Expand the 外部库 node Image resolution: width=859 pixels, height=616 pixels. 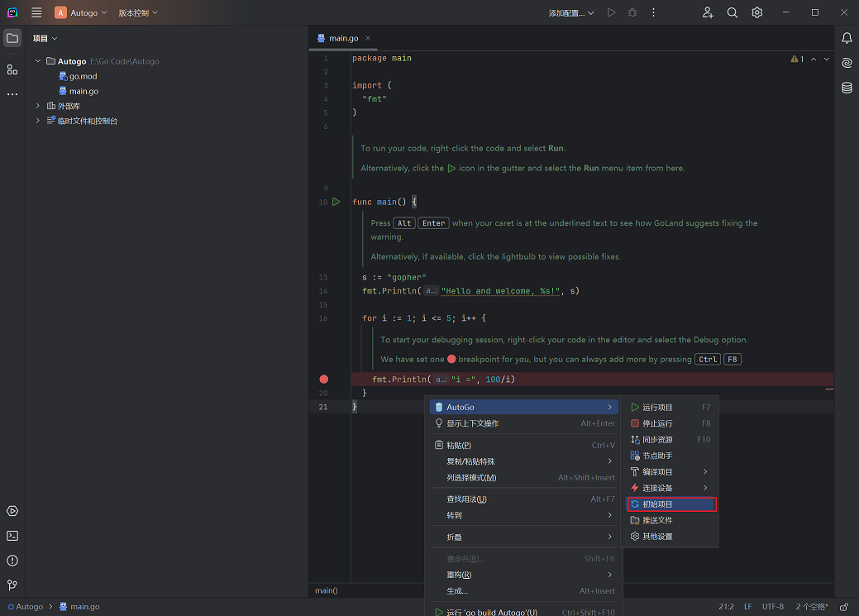click(x=38, y=105)
